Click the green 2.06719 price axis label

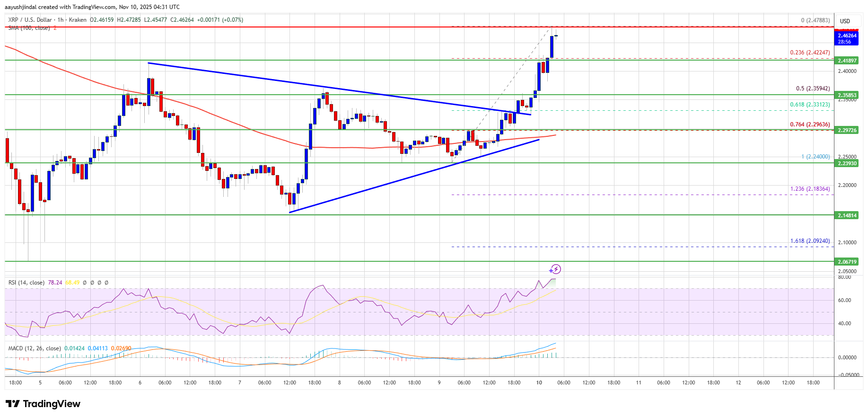[x=847, y=262]
